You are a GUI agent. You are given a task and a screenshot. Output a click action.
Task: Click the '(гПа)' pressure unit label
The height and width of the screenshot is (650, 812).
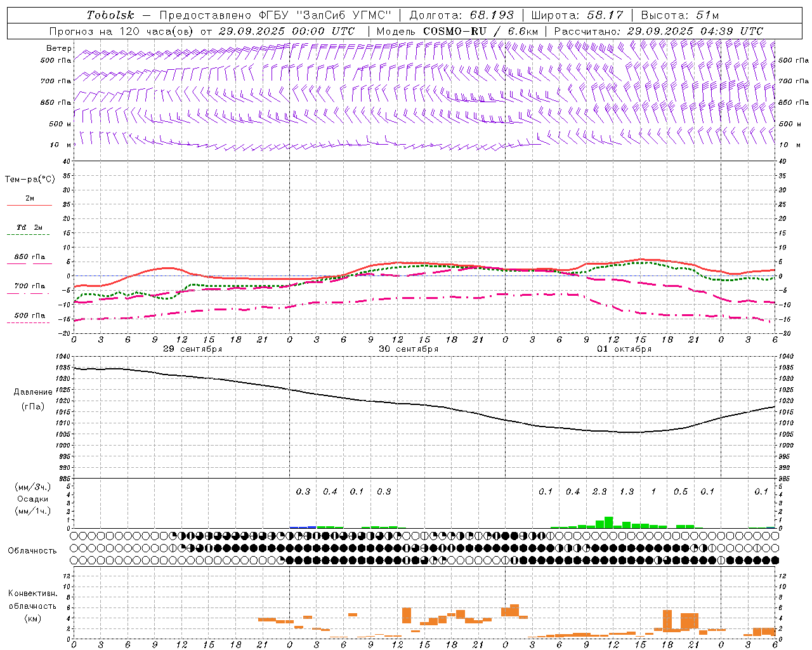(32, 407)
